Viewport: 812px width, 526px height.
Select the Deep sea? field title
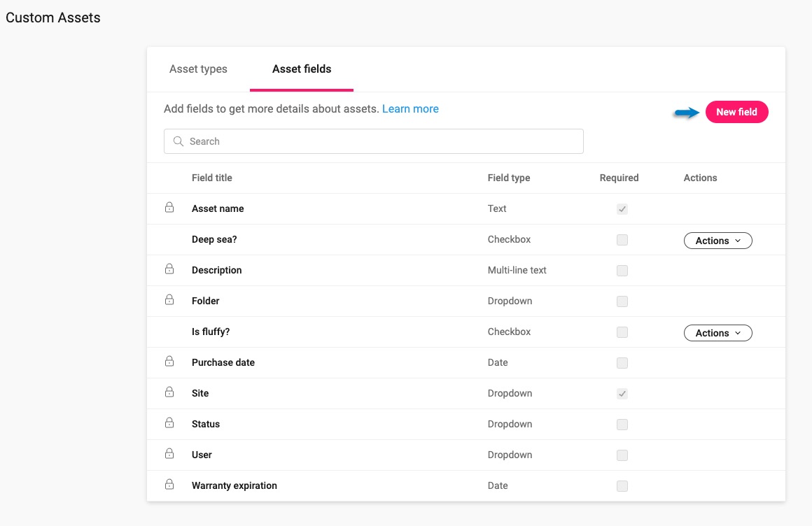coord(214,239)
